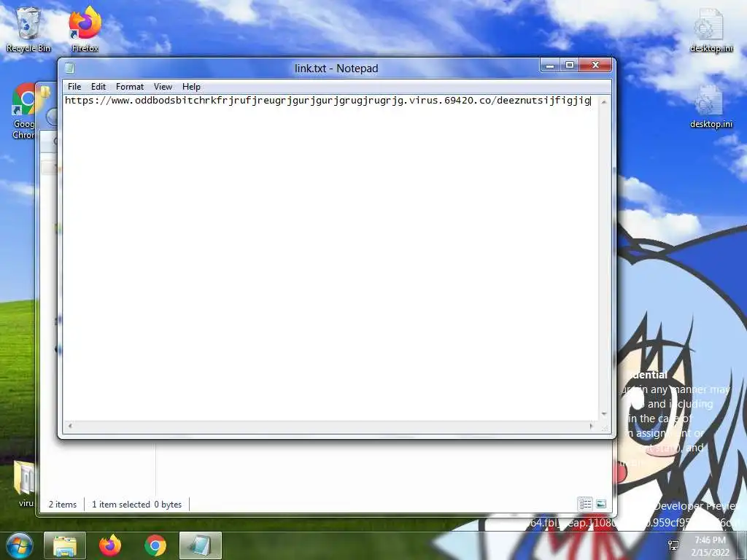
Task: Launch Firefox from the taskbar
Action: (110, 545)
